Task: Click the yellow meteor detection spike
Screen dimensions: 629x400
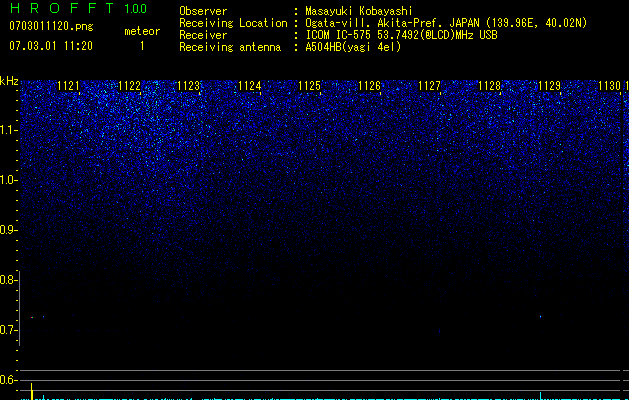Action: tap(32, 391)
